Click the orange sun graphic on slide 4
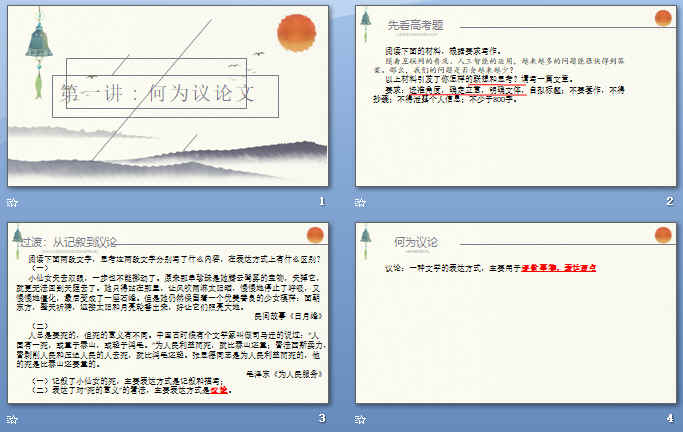The image size is (683, 432). 663,235
